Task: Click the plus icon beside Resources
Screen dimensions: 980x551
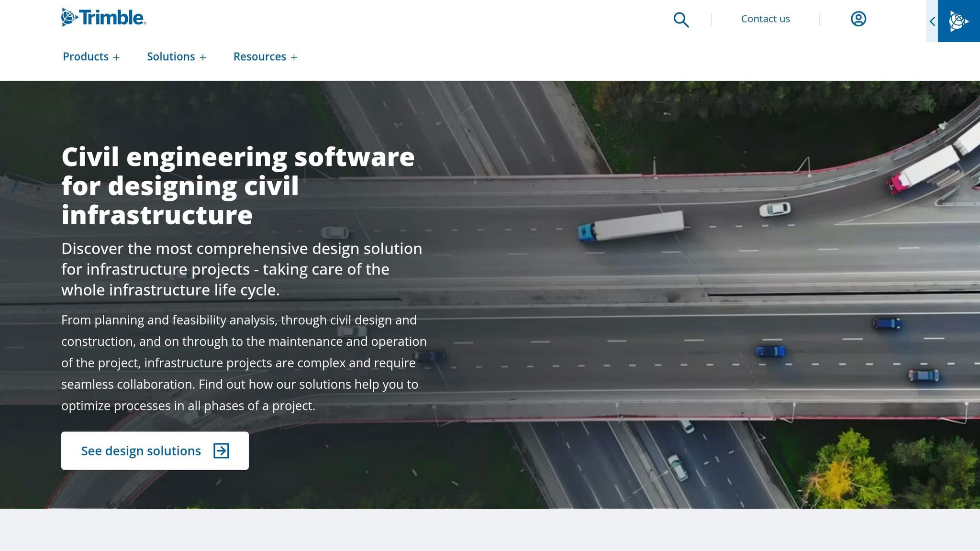Action: [294, 57]
